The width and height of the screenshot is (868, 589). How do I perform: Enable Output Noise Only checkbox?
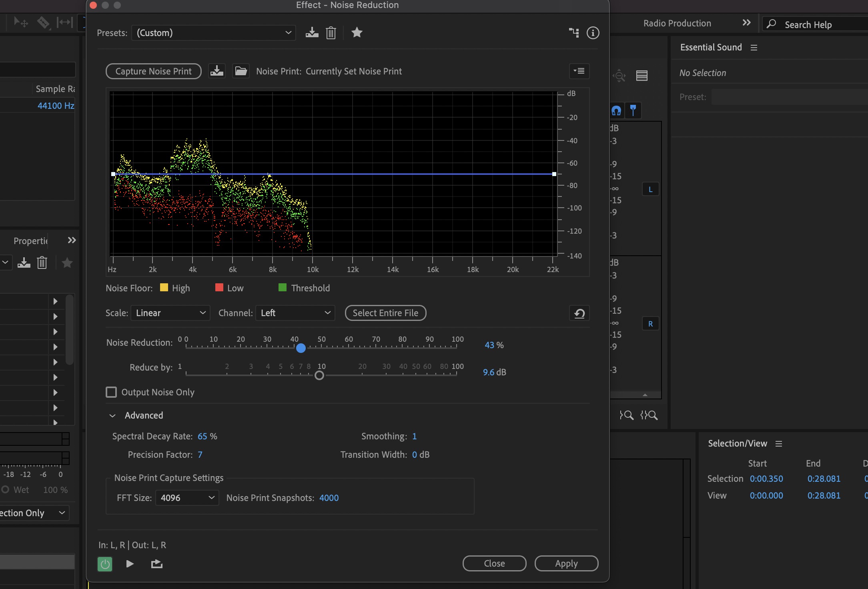click(x=111, y=392)
